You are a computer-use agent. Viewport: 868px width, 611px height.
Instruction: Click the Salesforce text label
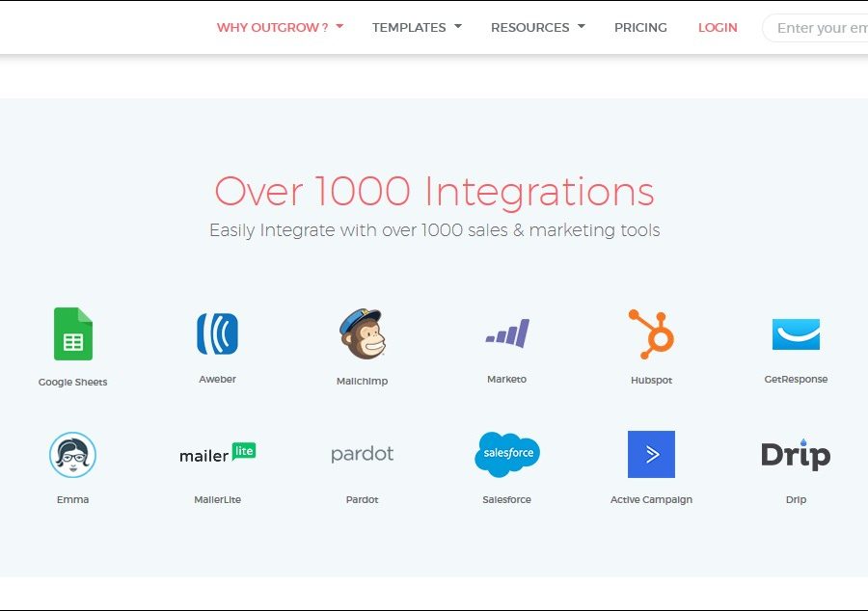[x=506, y=500]
